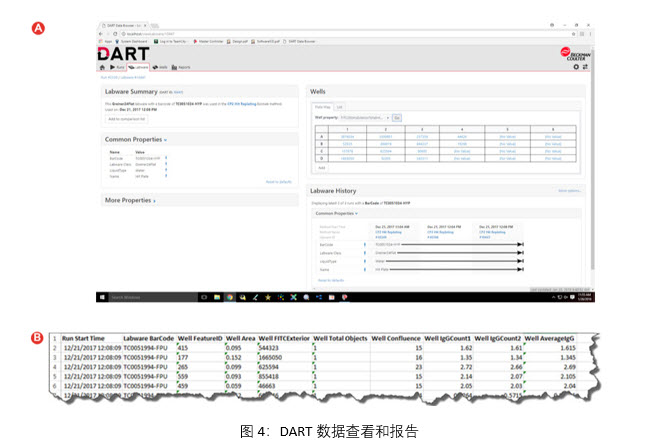Open the Reports navigation item
Image resolution: width=648 pixels, height=448 pixels.
(x=182, y=67)
